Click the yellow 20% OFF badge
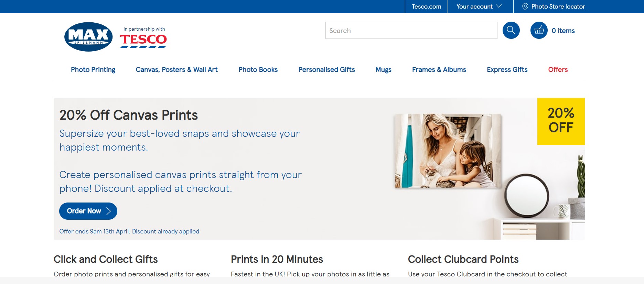 [561, 121]
